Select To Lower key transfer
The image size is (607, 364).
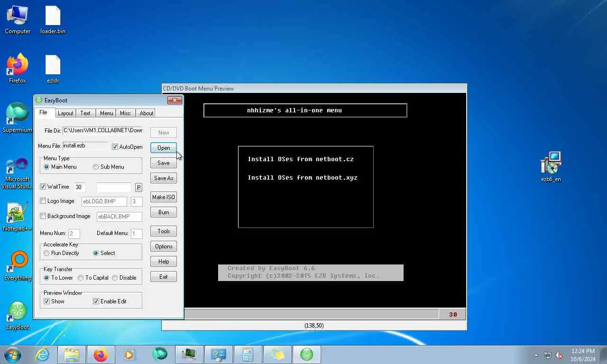(x=58, y=278)
